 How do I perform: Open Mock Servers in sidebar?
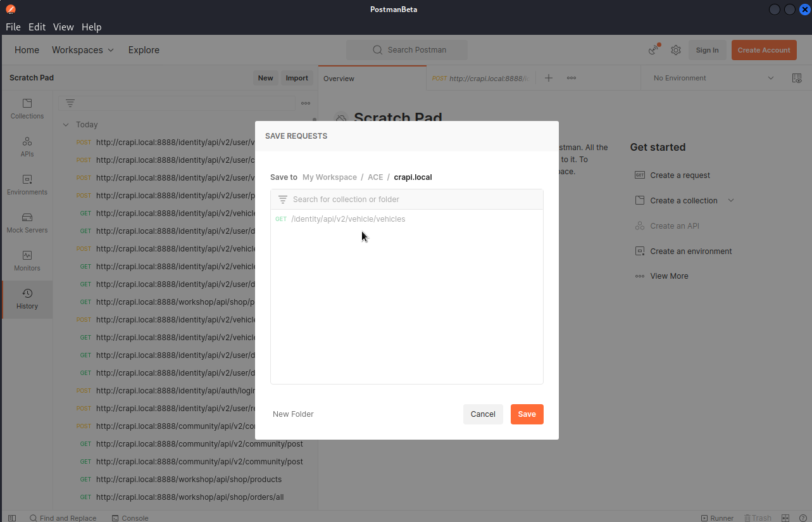pos(27,223)
